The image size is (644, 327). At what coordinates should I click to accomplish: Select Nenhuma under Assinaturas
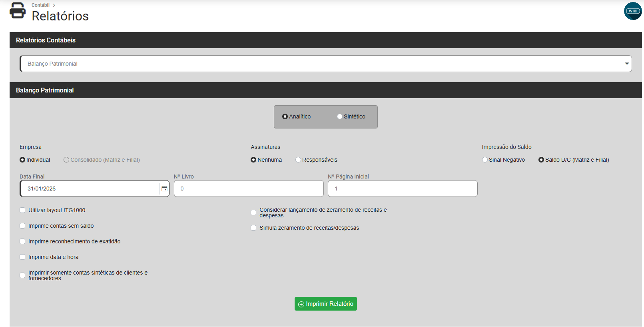253,160
